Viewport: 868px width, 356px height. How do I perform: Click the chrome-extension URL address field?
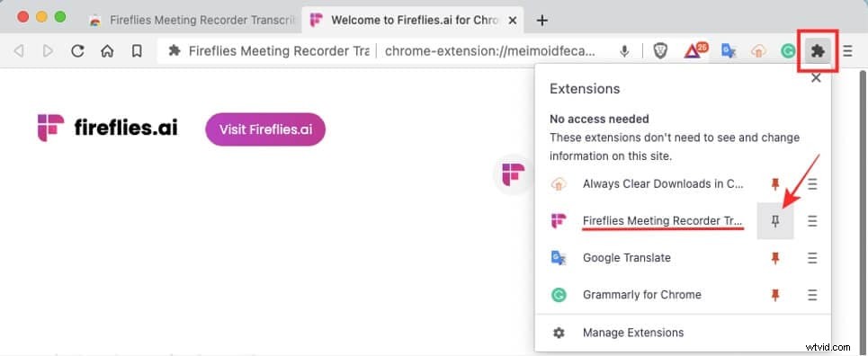point(490,51)
